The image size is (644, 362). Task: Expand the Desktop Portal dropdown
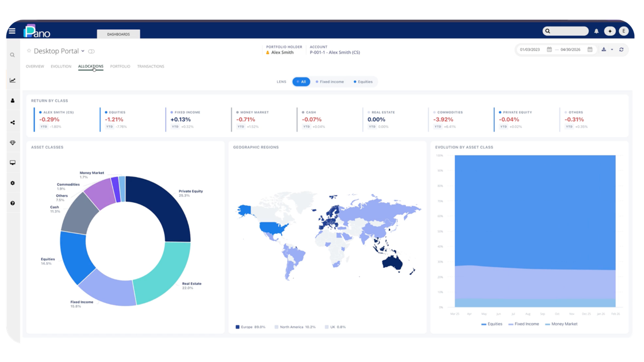click(83, 51)
